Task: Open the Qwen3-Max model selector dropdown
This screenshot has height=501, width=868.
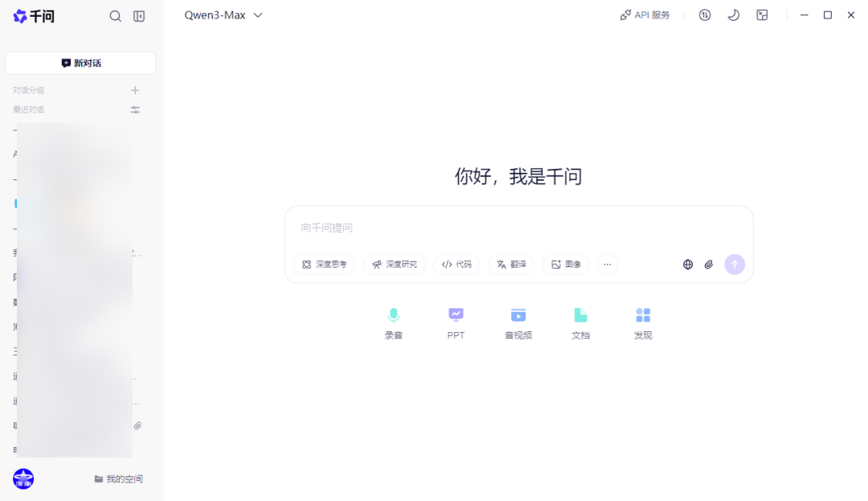Action: pyautogui.click(x=223, y=14)
